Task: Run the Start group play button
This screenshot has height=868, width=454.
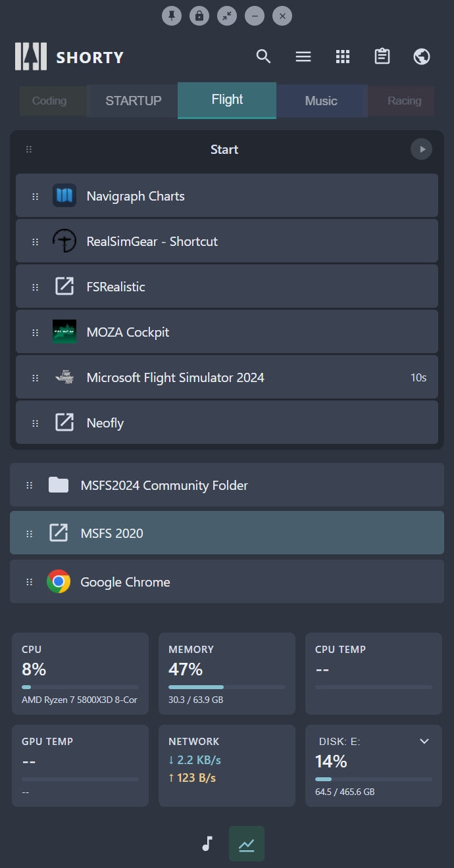Action: pyautogui.click(x=422, y=149)
